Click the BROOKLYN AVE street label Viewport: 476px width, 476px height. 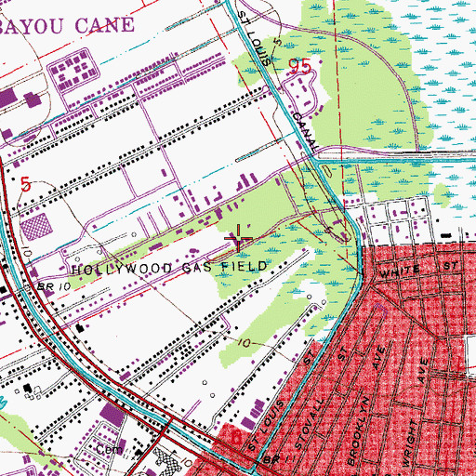tap(367, 405)
